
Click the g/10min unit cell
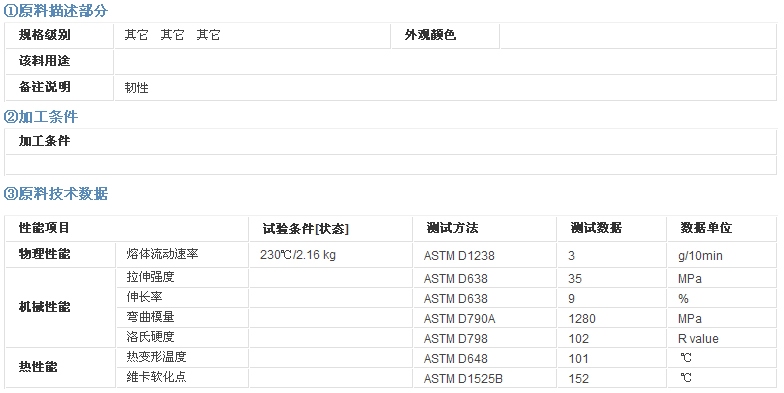pos(722,254)
